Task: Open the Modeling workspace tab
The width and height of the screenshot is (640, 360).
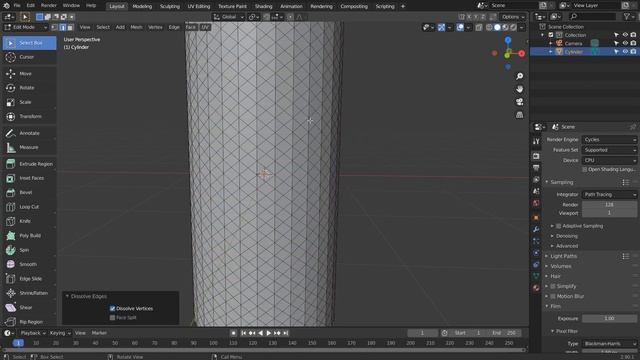Action: [x=142, y=6]
